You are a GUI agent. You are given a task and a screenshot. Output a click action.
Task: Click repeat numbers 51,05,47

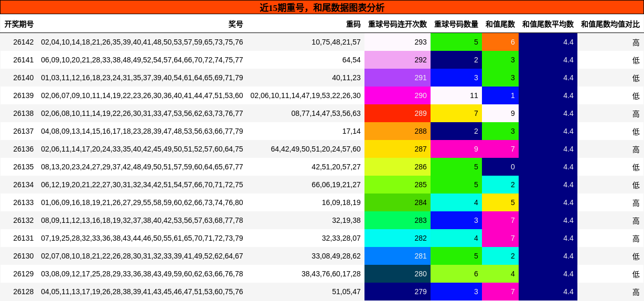[x=346, y=292]
